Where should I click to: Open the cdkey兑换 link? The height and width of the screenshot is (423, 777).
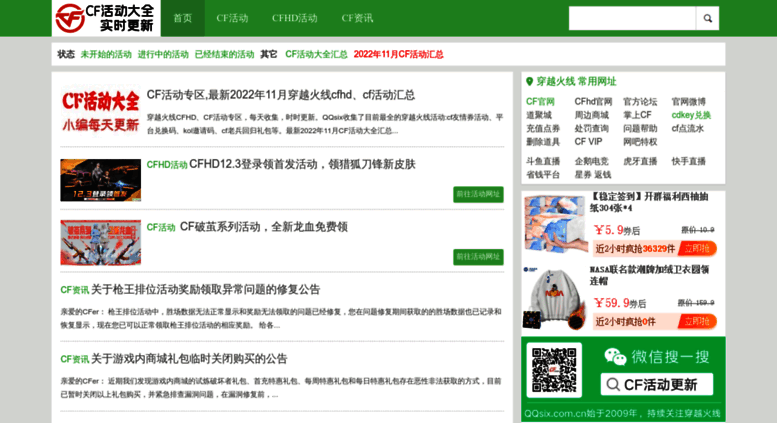(691, 115)
